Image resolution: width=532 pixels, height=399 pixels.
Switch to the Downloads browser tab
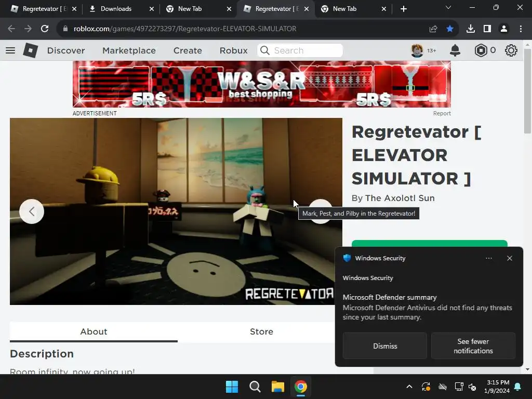(115, 9)
